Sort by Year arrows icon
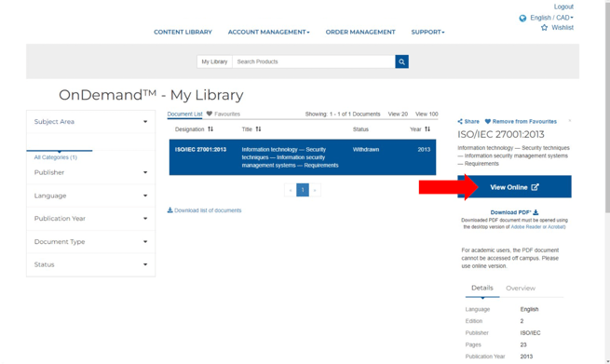610x364 pixels. click(427, 129)
